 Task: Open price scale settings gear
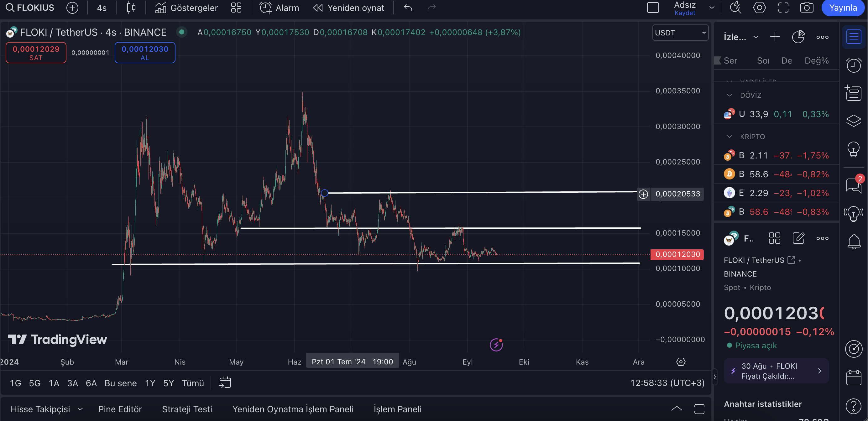click(x=681, y=362)
